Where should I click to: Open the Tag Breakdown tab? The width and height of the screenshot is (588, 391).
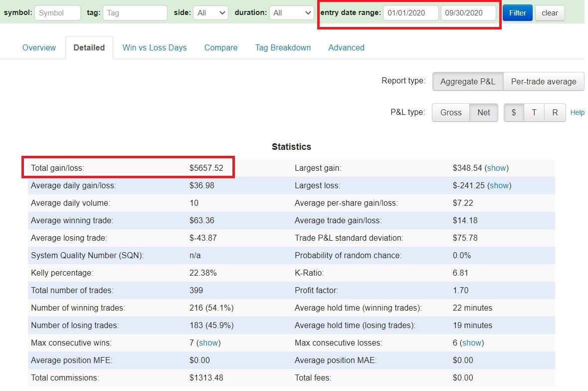point(283,48)
